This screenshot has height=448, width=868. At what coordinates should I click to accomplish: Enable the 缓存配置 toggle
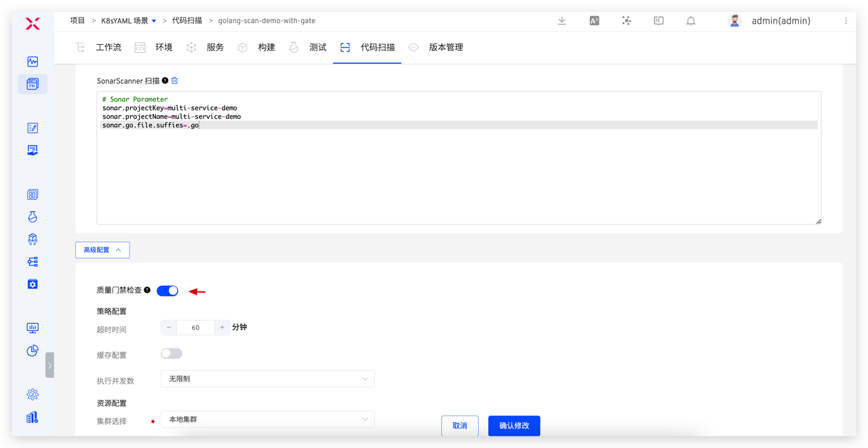(x=172, y=354)
